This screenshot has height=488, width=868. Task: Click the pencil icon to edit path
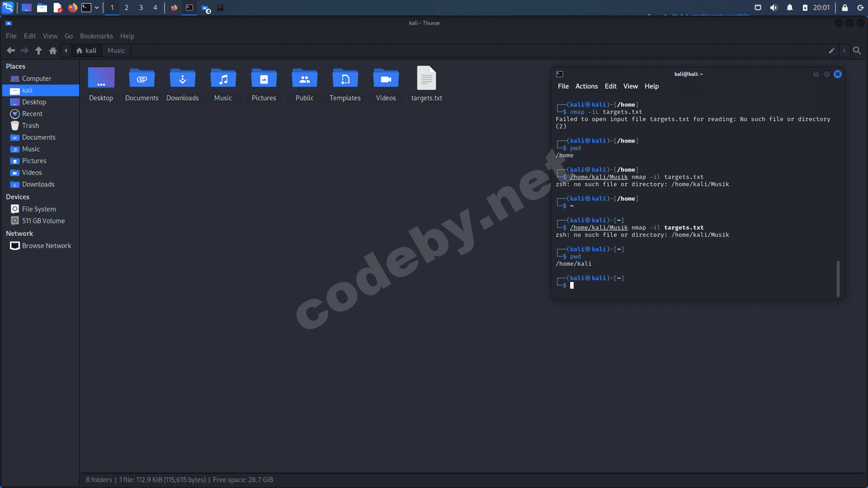(x=832, y=50)
